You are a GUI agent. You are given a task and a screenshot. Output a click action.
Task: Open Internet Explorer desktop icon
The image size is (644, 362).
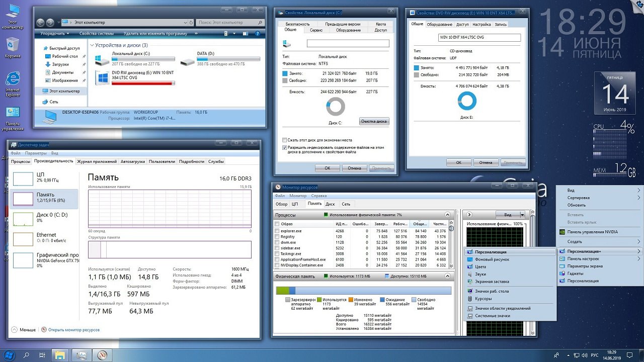click(12, 79)
